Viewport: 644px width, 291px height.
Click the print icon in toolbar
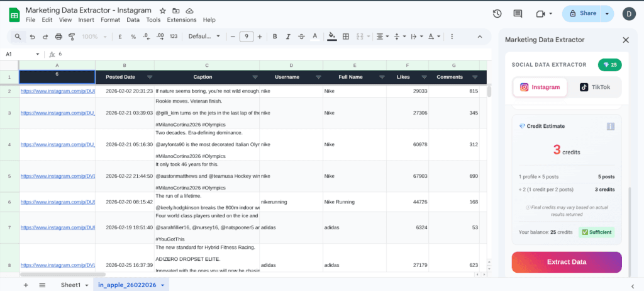click(58, 37)
